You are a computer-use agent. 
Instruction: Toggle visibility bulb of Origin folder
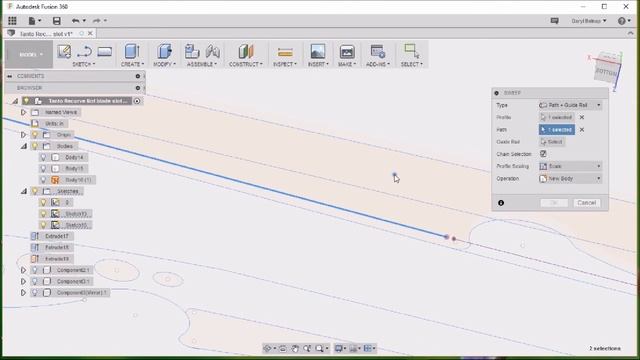(35, 134)
